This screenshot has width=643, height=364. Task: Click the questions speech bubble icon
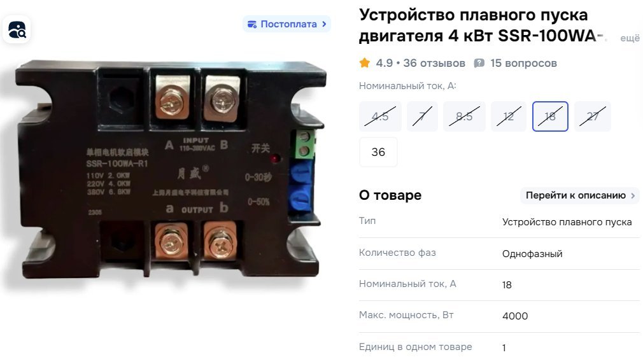479,63
